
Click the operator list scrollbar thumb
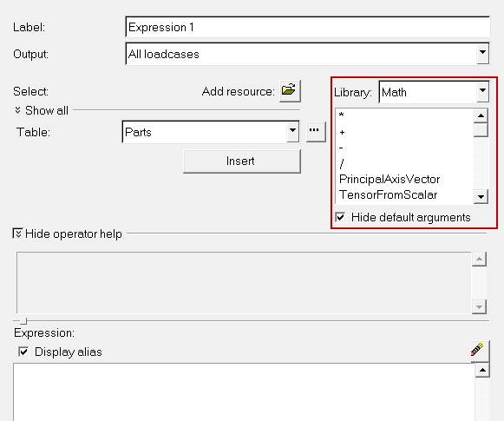(x=481, y=130)
